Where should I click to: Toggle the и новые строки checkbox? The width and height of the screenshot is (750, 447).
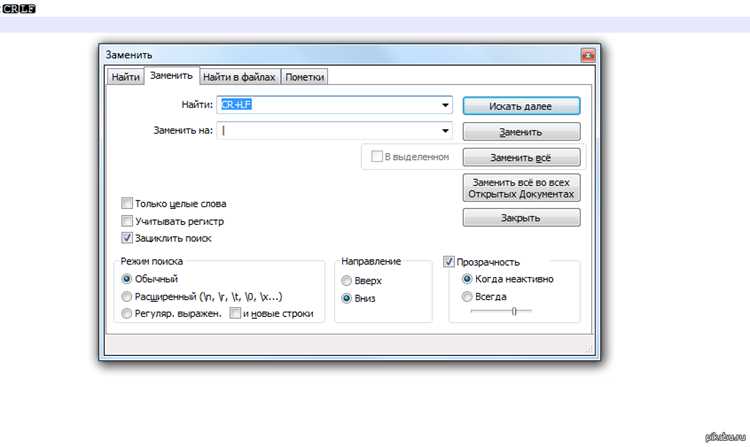click(235, 313)
